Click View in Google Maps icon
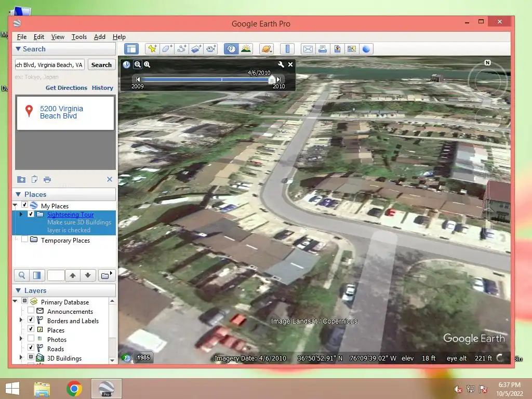Screen dimensions: 532x399 click(x=352, y=49)
